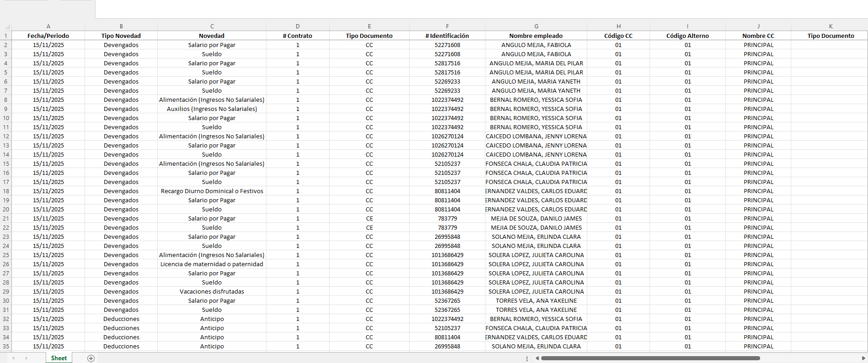Select column A header

pyautogui.click(x=48, y=26)
